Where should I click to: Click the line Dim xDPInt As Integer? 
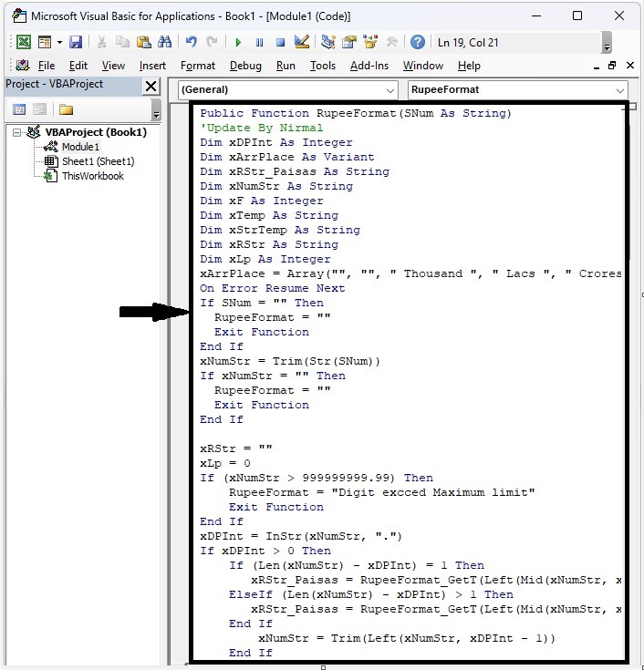coord(275,142)
